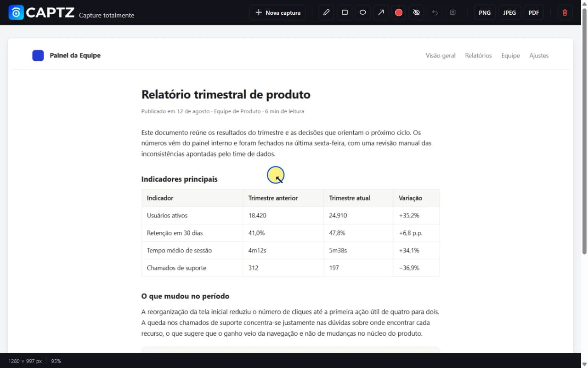Click the Relatório trimestral de produto heading
The image size is (588, 368).
pyautogui.click(x=226, y=94)
